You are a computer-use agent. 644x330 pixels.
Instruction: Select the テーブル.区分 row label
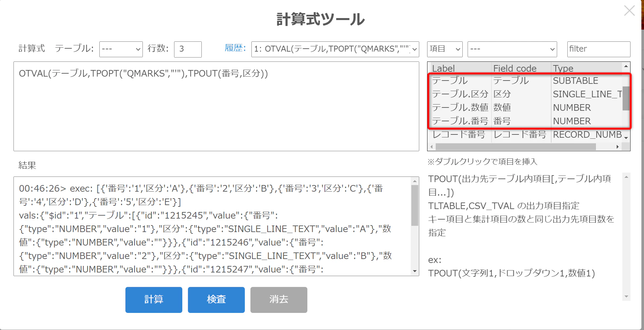coord(460,94)
